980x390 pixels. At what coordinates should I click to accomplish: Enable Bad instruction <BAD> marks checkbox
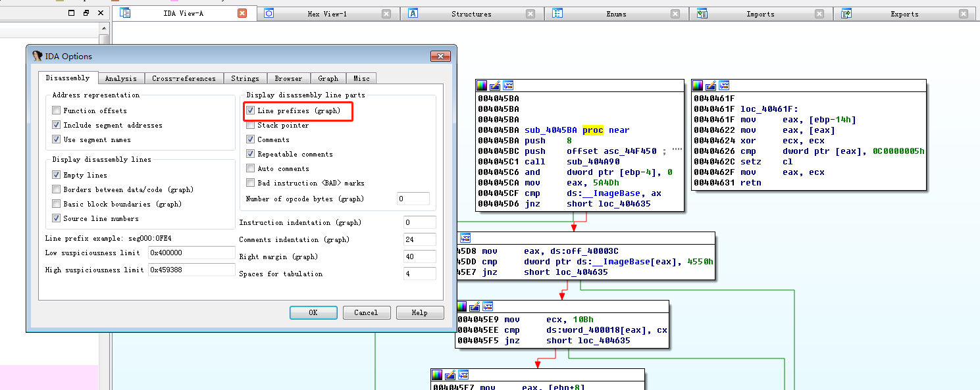tap(250, 183)
